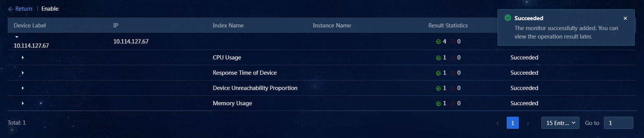Go to next page arrow

pyautogui.click(x=528, y=123)
